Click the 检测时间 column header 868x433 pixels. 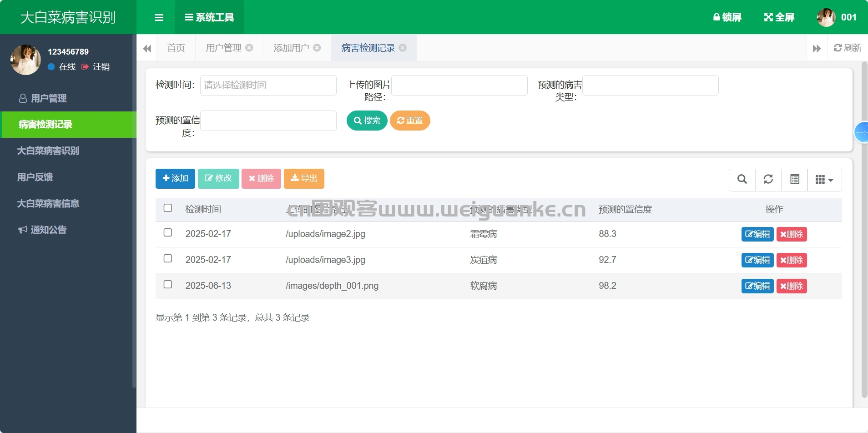(203, 209)
